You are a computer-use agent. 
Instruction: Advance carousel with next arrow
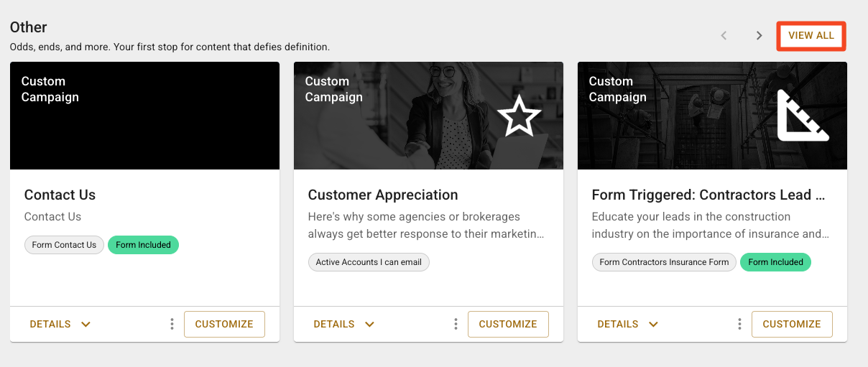(x=759, y=35)
